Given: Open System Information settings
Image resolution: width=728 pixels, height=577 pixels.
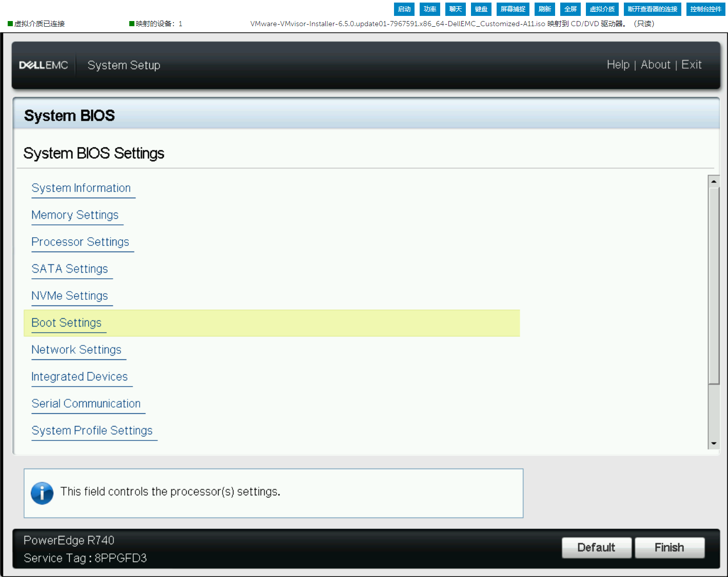Looking at the screenshot, I should click(x=81, y=188).
